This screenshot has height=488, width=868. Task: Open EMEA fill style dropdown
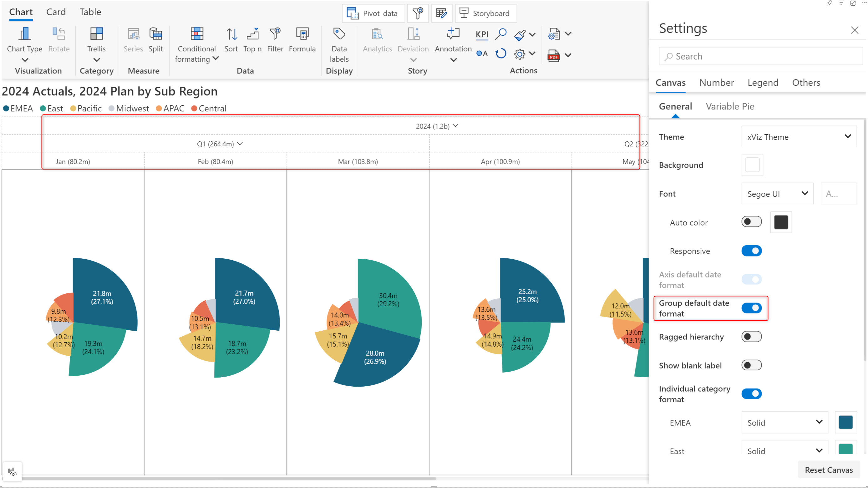784,422
